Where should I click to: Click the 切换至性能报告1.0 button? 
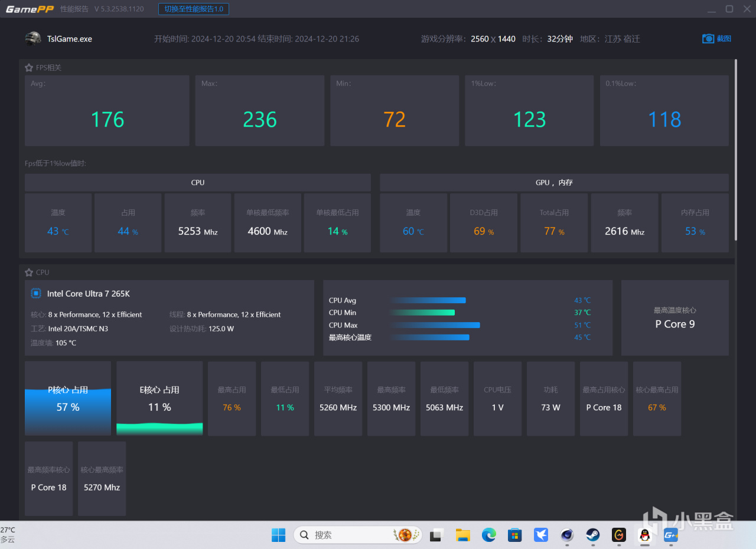(x=194, y=9)
